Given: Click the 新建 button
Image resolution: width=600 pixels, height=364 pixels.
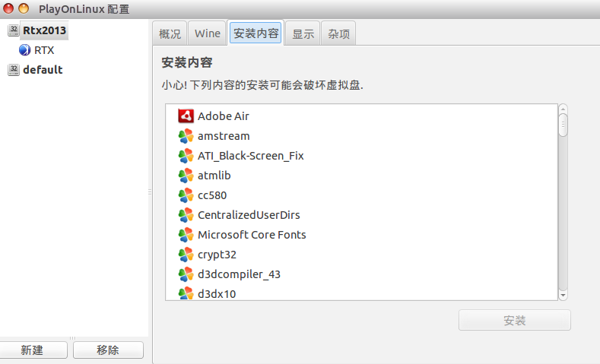Looking at the screenshot, I should 32,350.
